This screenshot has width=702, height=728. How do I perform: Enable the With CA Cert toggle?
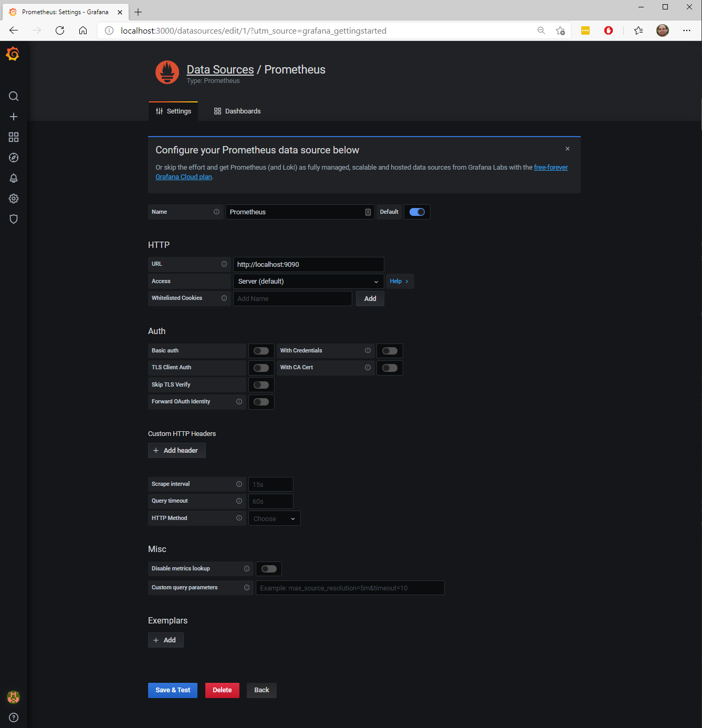pos(390,368)
